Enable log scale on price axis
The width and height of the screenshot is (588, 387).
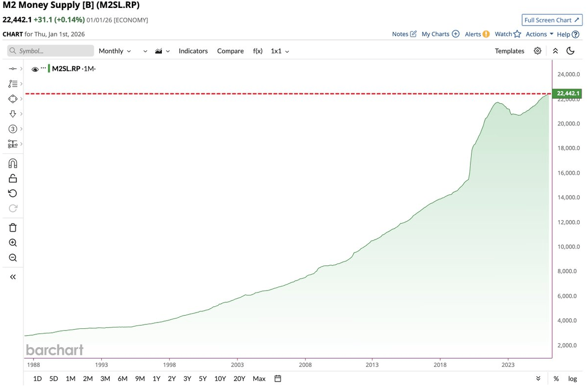click(572, 379)
